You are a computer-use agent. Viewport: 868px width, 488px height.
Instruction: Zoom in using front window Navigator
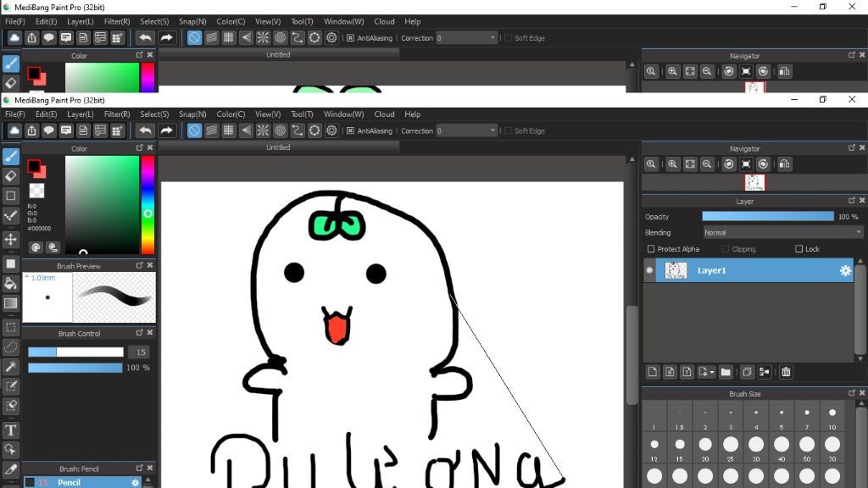point(672,164)
